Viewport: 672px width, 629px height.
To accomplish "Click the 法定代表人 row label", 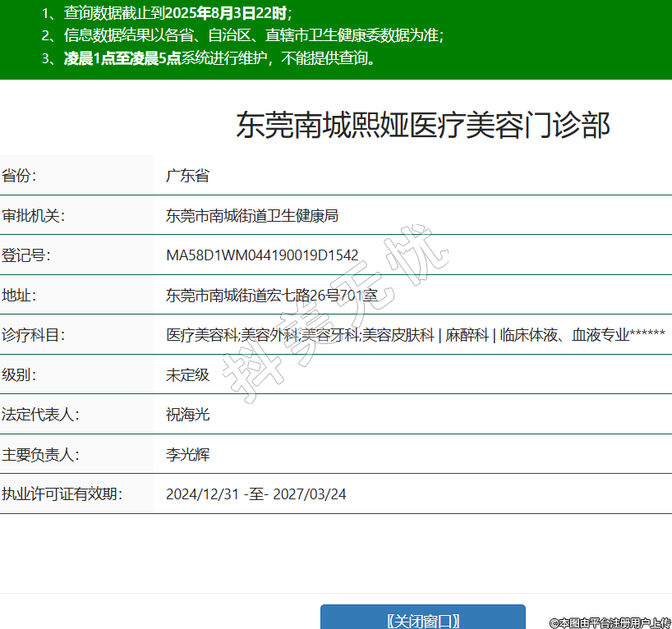I will click(x=40, y=415).
